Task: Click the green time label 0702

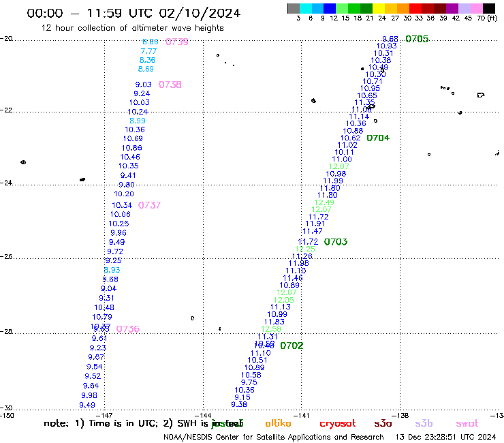Action: pos(292,346)
